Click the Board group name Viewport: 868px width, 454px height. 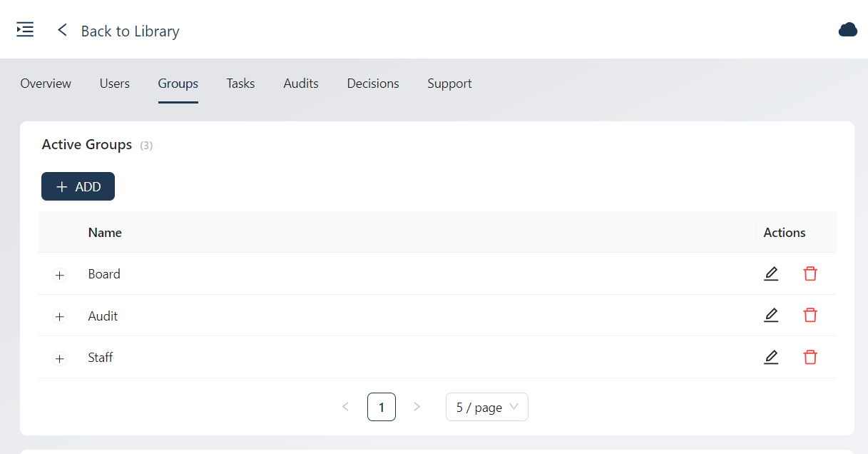coord(104,273)
